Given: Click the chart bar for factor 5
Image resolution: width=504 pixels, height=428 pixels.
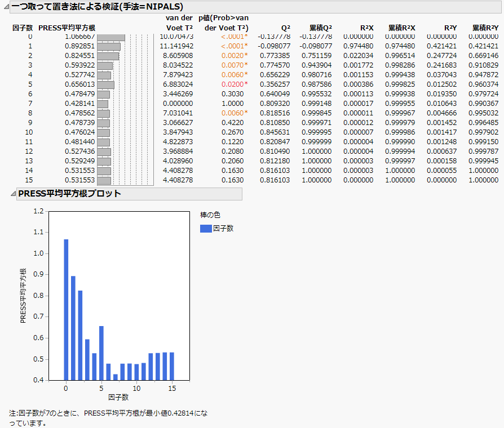Looking at the screenshot, I should pyautogui.click(x=101, y=353).
